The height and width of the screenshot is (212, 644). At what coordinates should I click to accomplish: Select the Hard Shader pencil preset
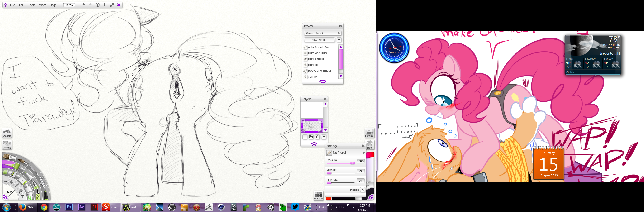316,59
